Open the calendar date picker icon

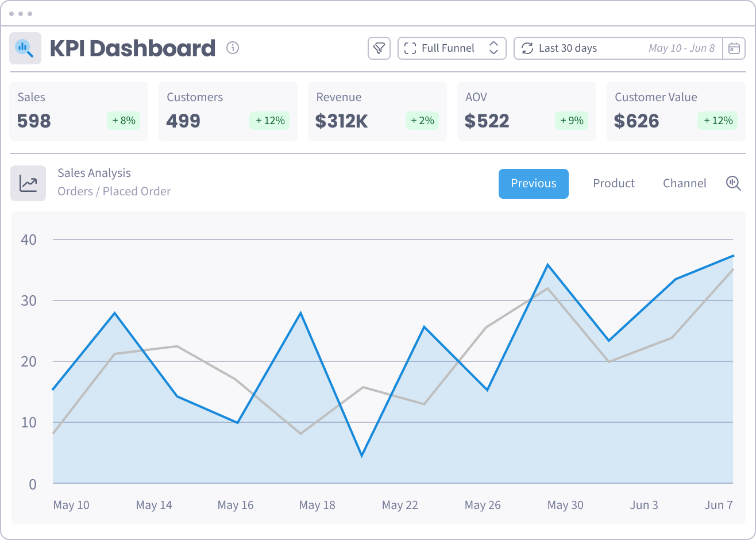click(734, 48)
